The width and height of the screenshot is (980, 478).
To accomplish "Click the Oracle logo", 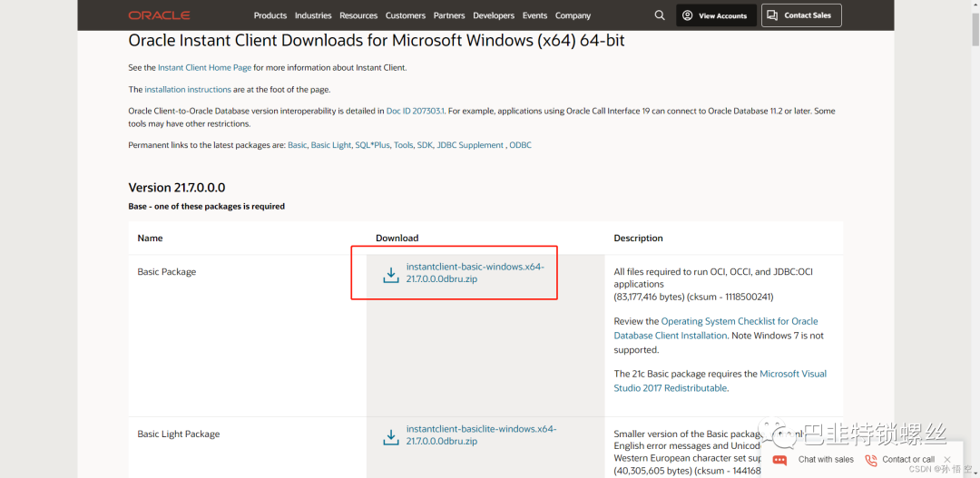I will coord(159,15).
